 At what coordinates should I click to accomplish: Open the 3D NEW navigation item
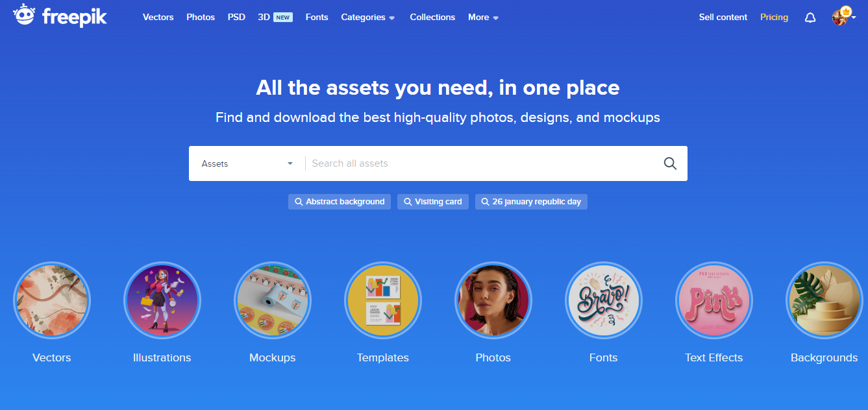click(275, 18)
